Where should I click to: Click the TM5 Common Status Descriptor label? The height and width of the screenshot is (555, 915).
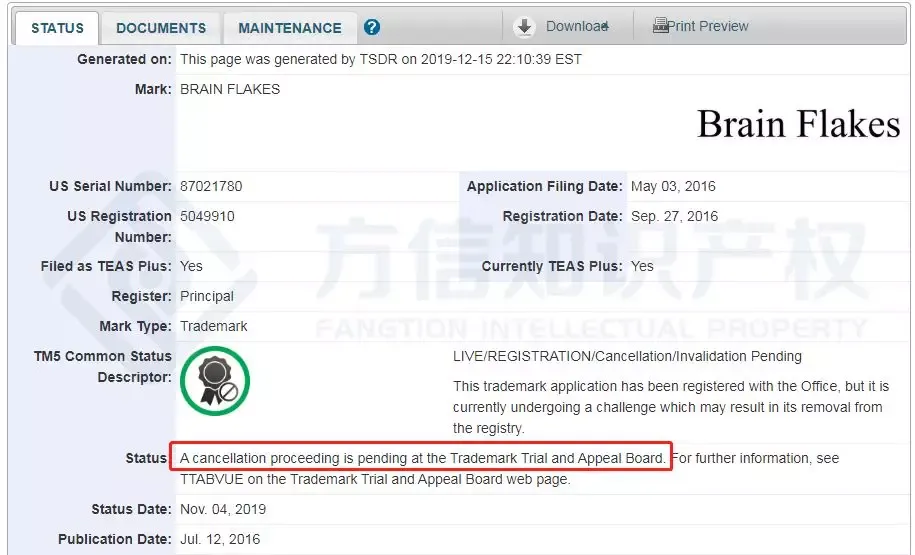(x=103, y=366)
